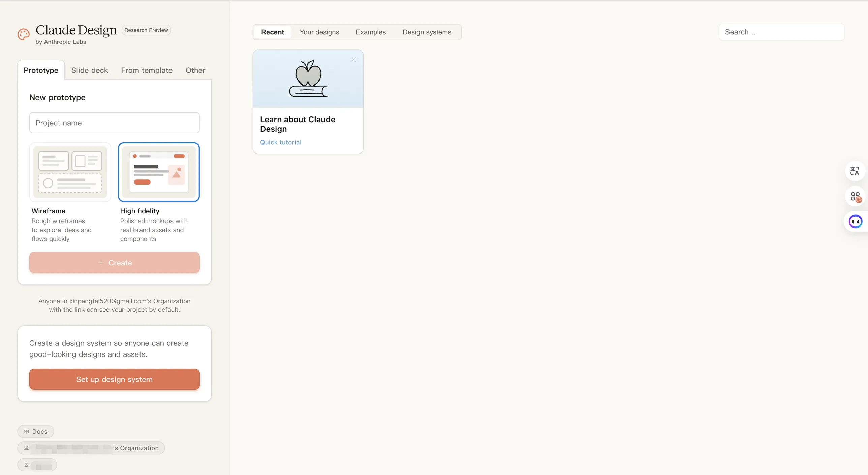Open the user account button
This screenshot has height=475, width=868.
coord(37,465)
